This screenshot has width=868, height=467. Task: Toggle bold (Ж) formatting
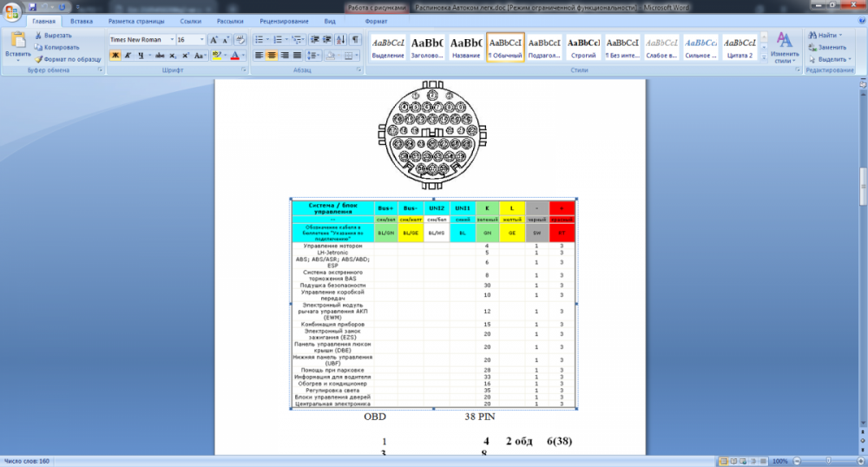click(115, 56)
